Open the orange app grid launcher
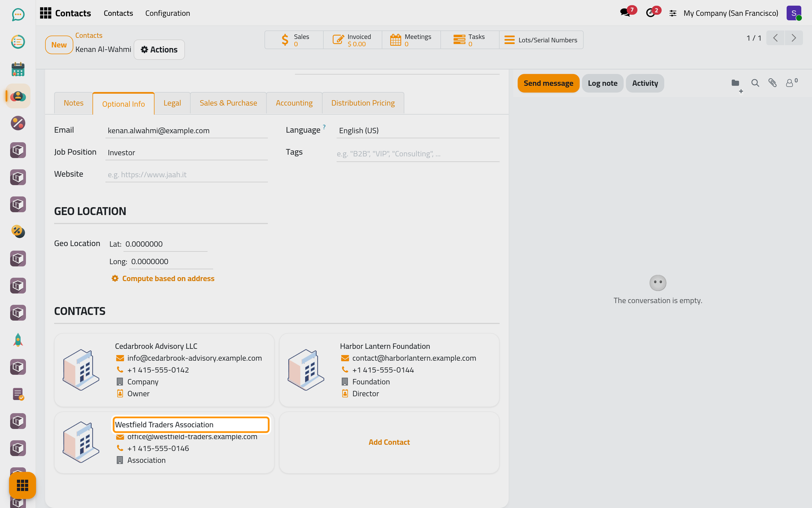 pyautogui.click(x=22, y=485)
